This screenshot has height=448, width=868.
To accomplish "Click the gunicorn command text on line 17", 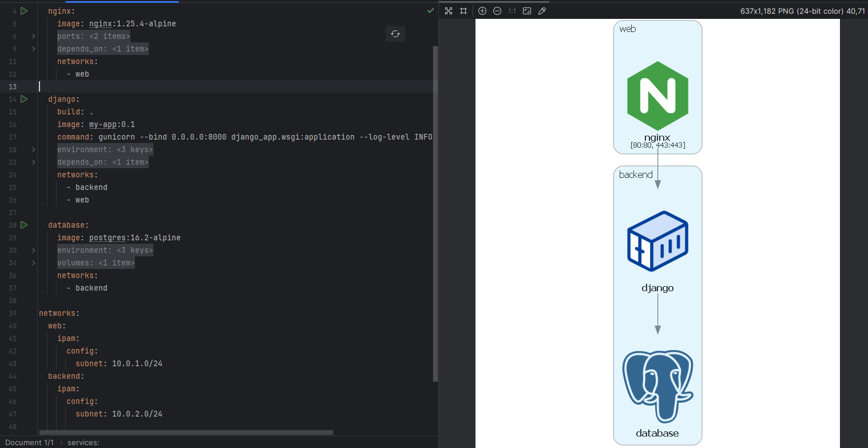I will [x=265, y=137].
